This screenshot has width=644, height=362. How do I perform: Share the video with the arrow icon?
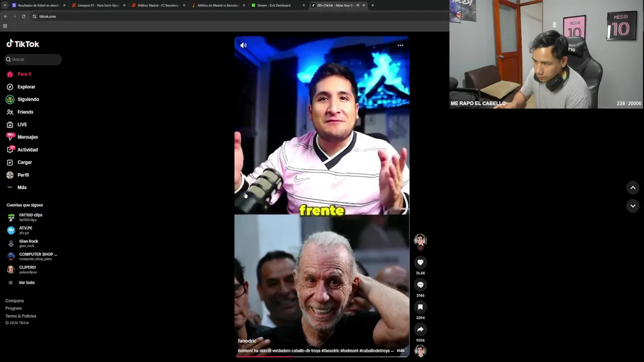point(420,329)
